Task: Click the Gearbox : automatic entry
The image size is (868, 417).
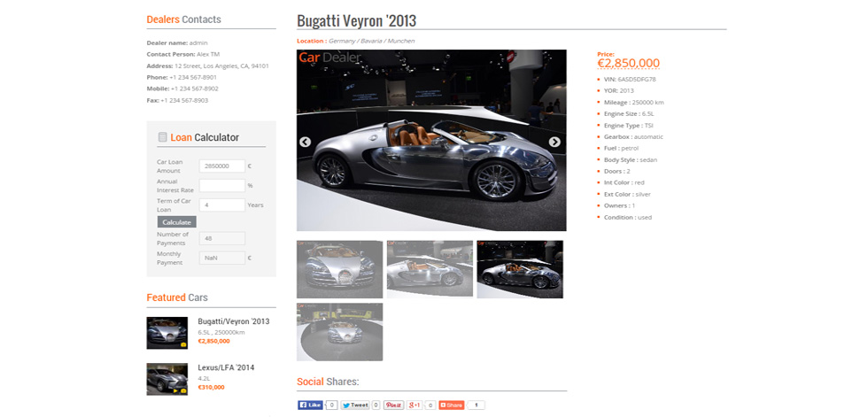Action: tap(633, 136)
